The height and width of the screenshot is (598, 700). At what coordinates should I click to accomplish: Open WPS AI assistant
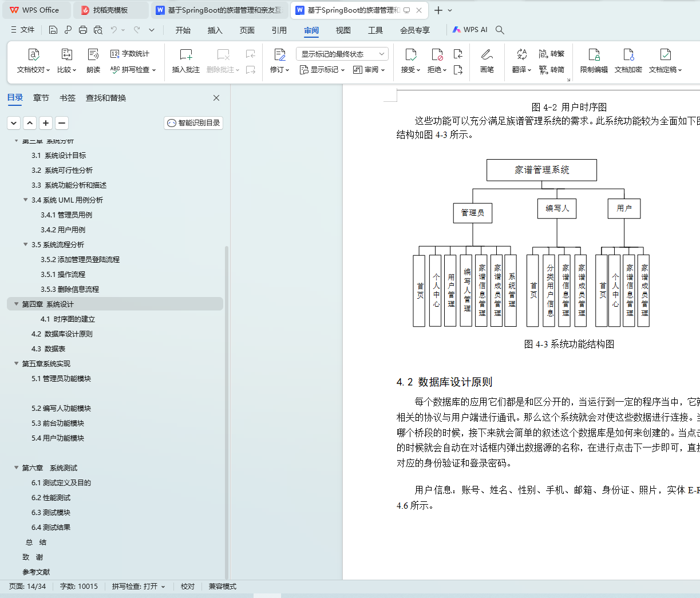click(470, 30)
